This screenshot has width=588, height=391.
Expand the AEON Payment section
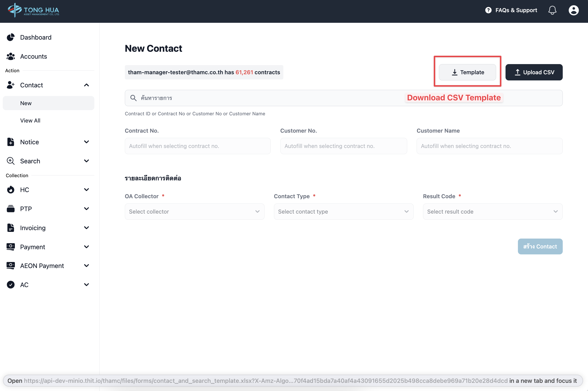[86, 266]
